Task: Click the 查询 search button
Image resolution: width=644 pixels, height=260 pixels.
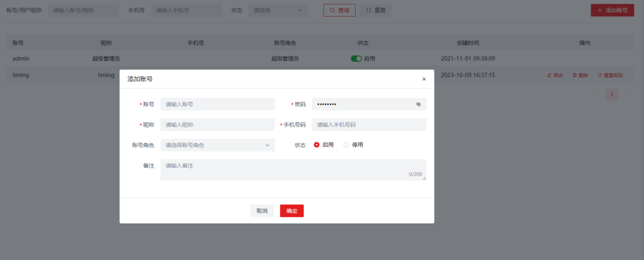Action: click(x=339, y=10)
